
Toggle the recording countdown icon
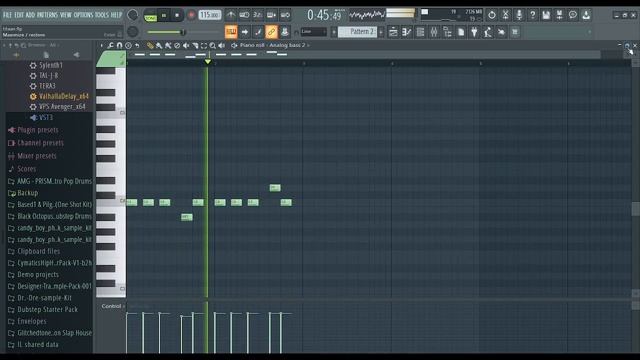click(x=258, y=15)
